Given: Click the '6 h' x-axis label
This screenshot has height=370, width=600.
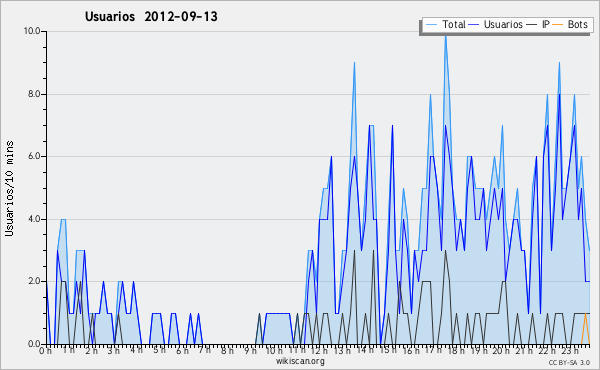Looking at the screenshot, I should click(182, 350).
